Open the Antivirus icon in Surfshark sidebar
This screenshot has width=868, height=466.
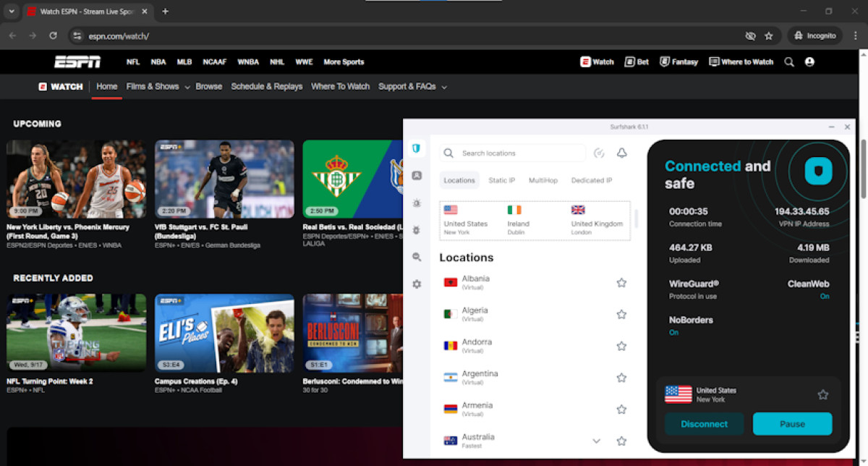pyautogui.click(x=417, y=203)
